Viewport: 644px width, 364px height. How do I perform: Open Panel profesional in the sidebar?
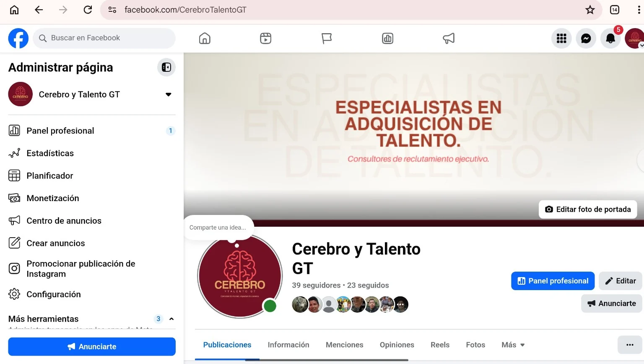92,131
